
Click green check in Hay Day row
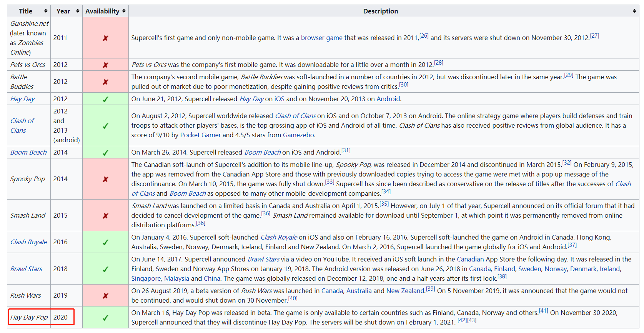point(105,99)
